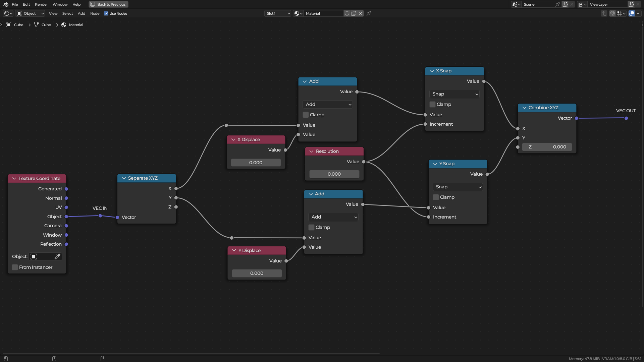Pin the Scene to workspace
The width and height of the screenshot is (644, 362).
558,4
